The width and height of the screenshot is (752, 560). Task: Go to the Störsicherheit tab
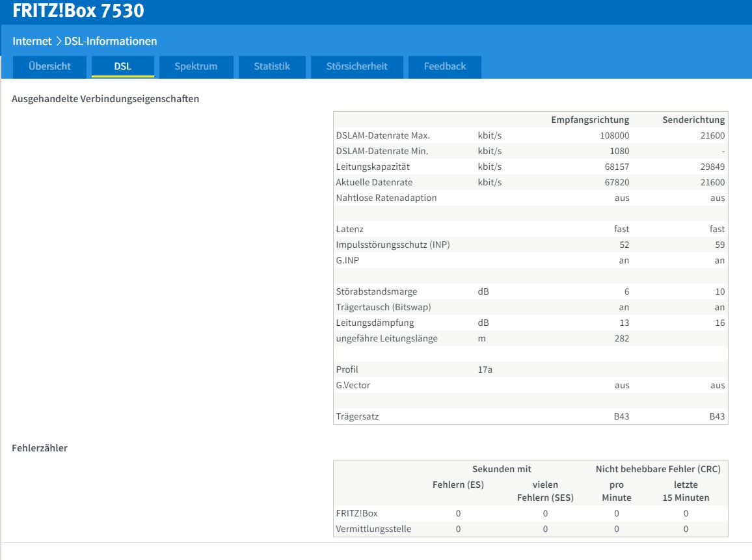[357, 66]
